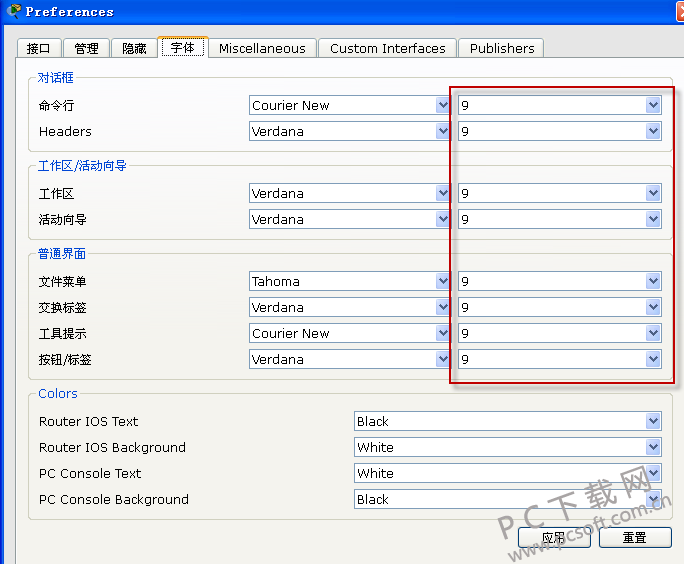Switch to Custom Interfaces tab
Screen dimensions: 684x564
pyautogui.click(x=387, y=48)
